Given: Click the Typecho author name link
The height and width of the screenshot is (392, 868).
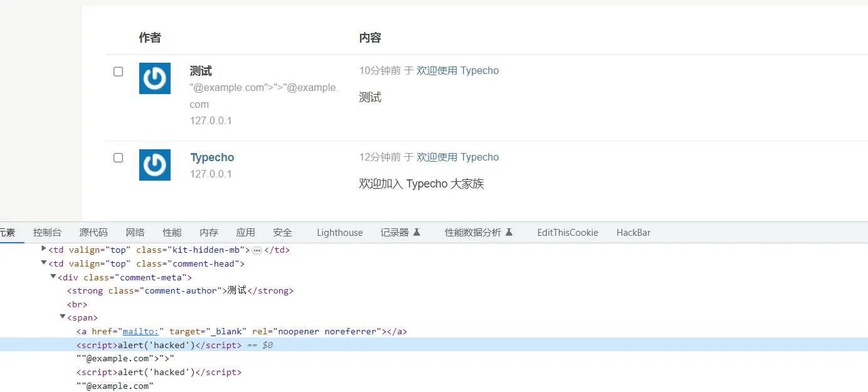Looking at the screenshot, I should click(x=212, y=157).
